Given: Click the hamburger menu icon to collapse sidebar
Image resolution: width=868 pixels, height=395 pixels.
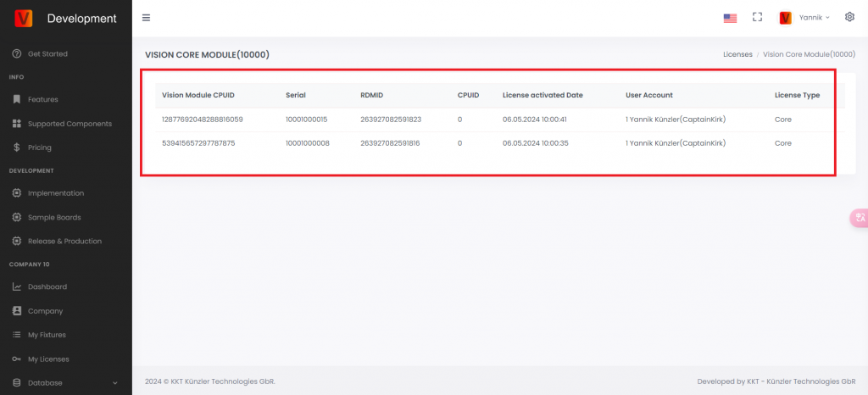Looking at the screenshot, I should pyautogui.click(x=147, y=18).
